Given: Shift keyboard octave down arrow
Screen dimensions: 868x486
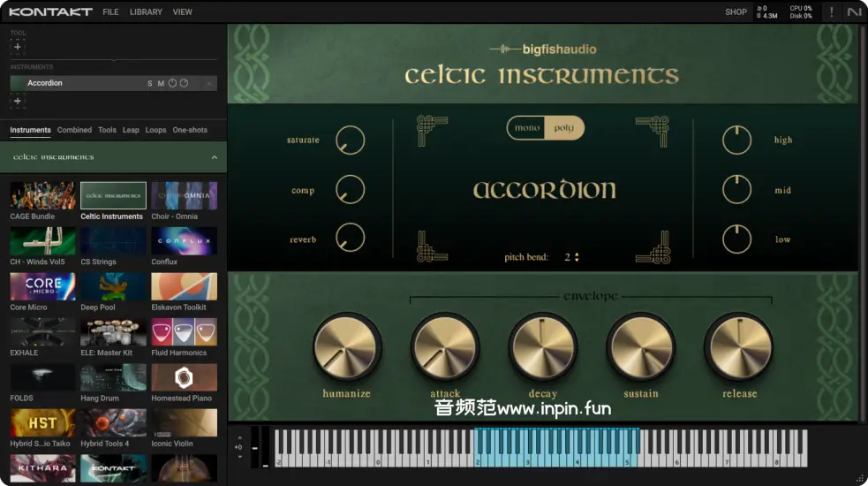Looking at the screenshot, I should point(239,457).
